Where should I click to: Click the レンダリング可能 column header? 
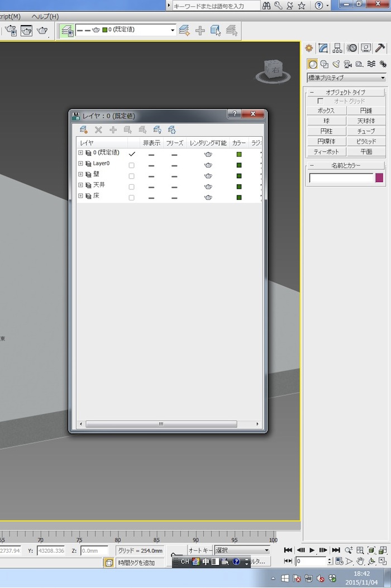click(x=208, y=143)
